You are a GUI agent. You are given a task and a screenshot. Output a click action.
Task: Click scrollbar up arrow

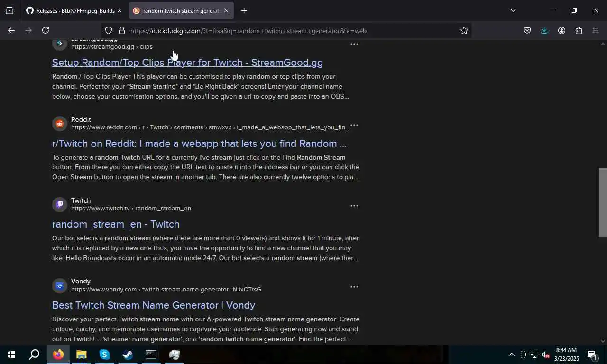603,44
